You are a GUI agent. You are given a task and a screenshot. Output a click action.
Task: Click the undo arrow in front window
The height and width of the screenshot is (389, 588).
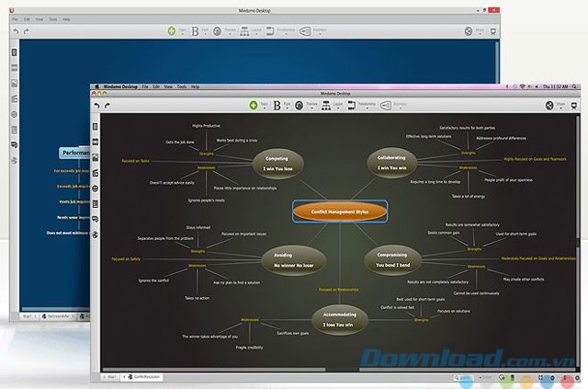(96, 106)
